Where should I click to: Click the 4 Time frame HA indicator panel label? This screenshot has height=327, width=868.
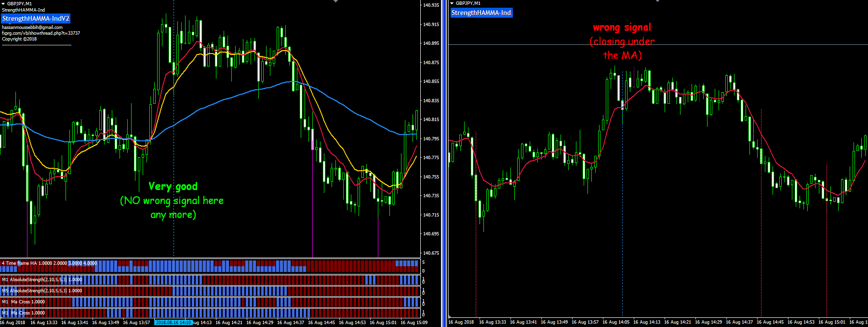(50, 263)
